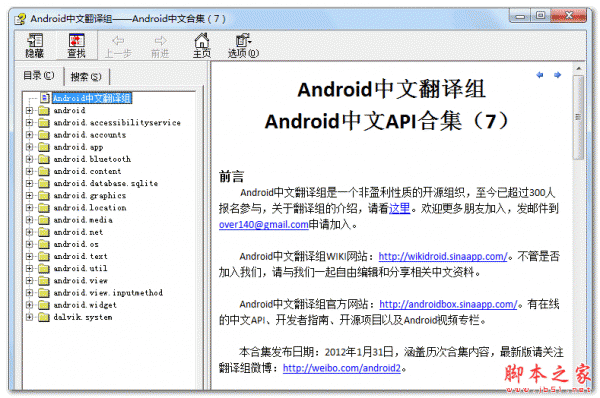Click the Find (查找) toolbar icon

pyautogui.click(x=77, y=46)
